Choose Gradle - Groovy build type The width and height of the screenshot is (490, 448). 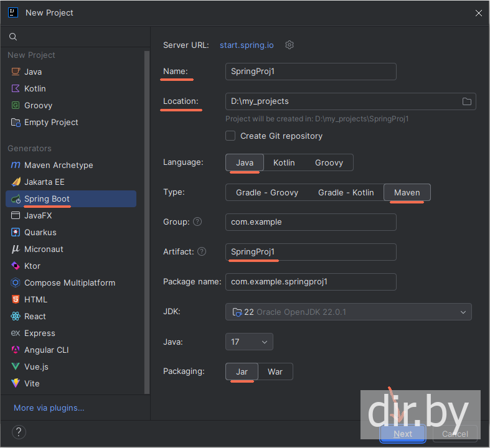click(x=267, y=193)
